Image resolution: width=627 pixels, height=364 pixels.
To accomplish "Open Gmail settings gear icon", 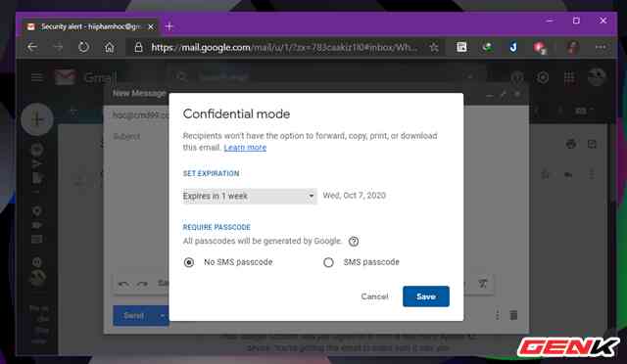I will (542, 77).
